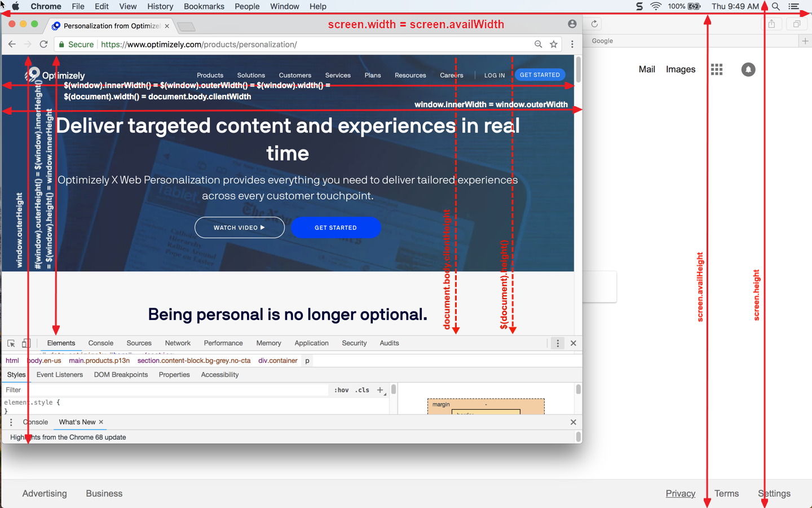Open the Customers nav link
Image resolution: width=812 pixels, height=508 pixels.
[295, 75]
